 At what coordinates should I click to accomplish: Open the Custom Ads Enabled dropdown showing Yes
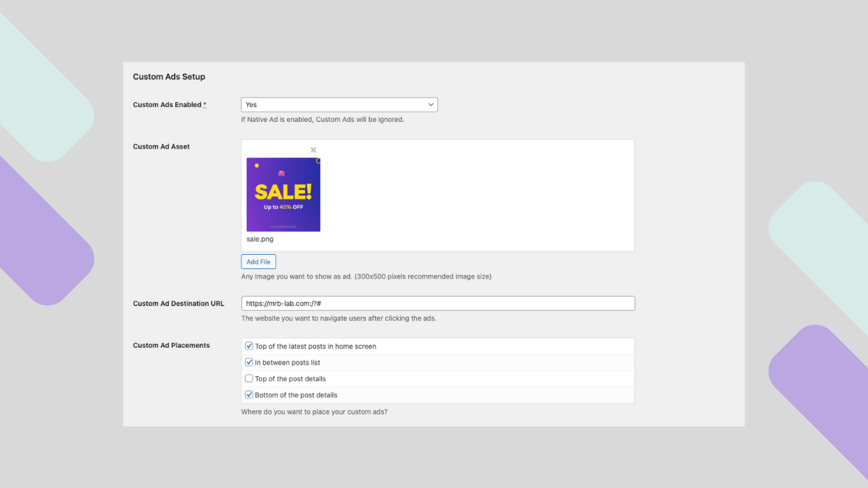[x=339, y=105]
